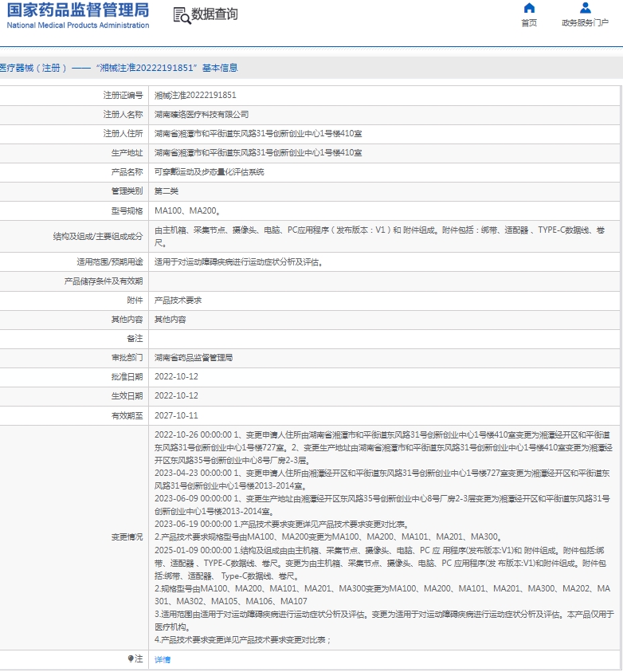Click the 注册证编号 row label
Image resolution: width=623 pixels, height=672 pixels.
coord(123,95)
